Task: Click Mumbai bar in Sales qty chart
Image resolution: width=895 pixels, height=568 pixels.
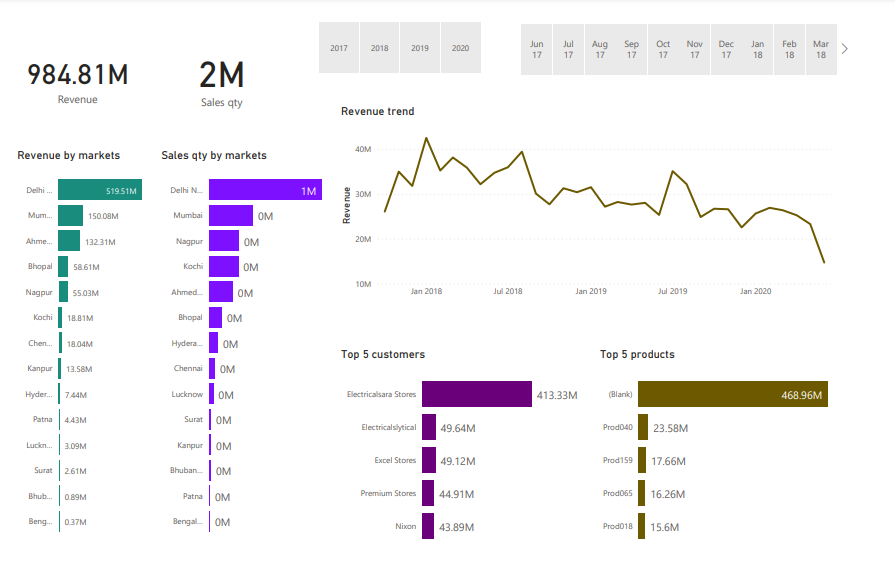Action: (230, 215)
